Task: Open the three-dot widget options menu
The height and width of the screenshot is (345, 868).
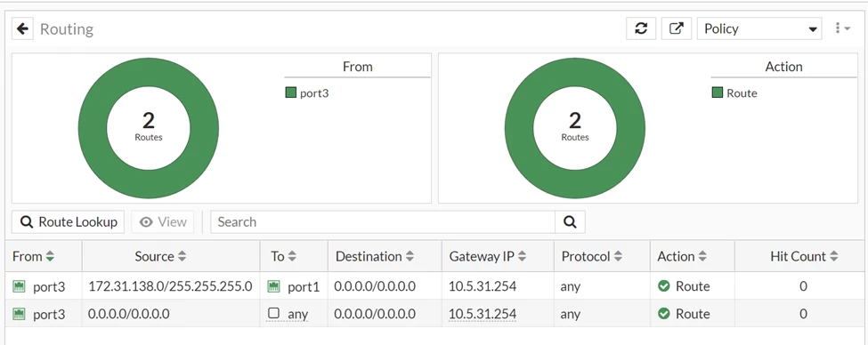Action: (x=842, y=28)
